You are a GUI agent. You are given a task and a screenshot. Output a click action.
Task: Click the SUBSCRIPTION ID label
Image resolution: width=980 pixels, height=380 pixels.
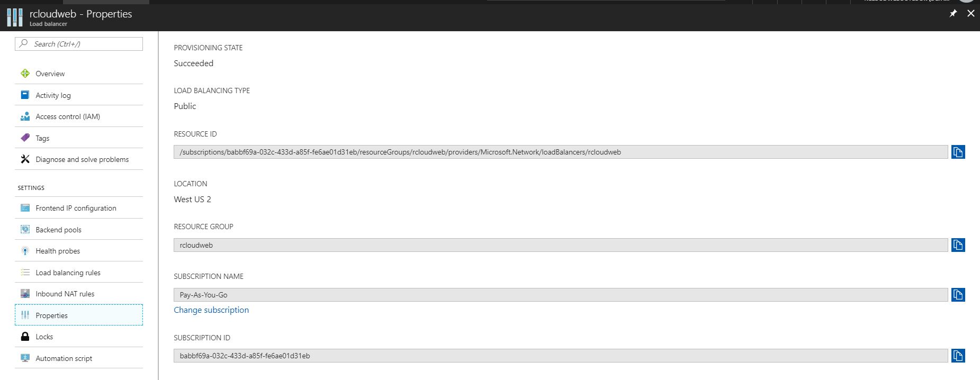(202, 338)
